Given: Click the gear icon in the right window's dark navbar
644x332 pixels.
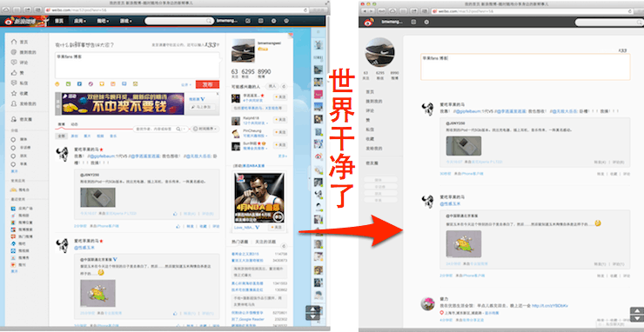Looking at the screenshot, I should pyautogui.click(x=426, y=22).
